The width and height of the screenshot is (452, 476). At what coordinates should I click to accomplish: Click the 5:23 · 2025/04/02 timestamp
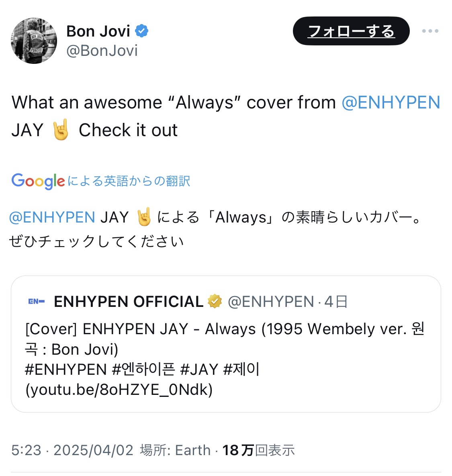(72, 450)
